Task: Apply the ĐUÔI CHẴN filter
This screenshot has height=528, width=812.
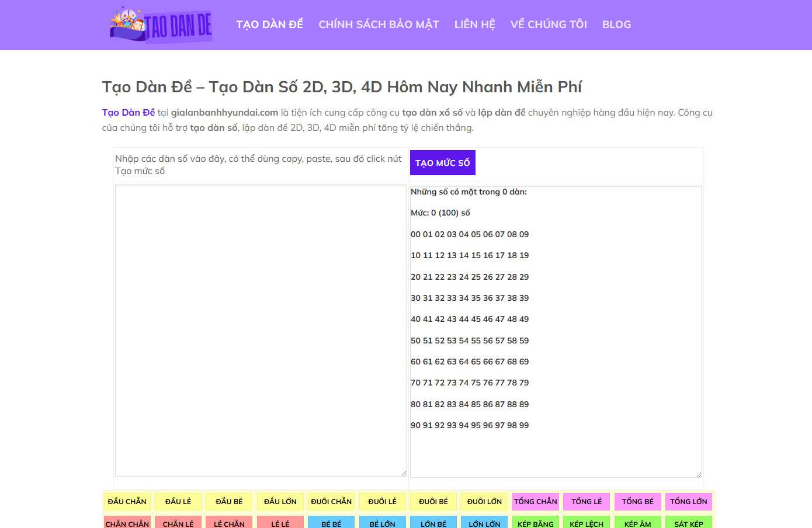Action: 331,502
